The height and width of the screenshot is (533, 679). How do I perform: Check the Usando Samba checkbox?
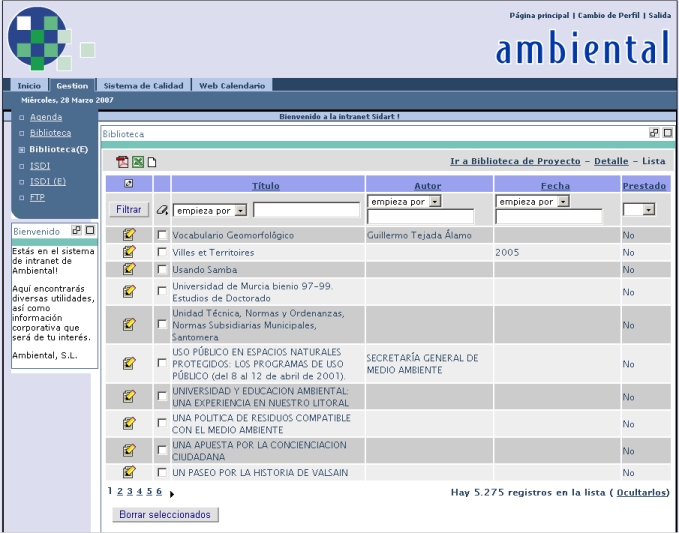coord(162,269)
